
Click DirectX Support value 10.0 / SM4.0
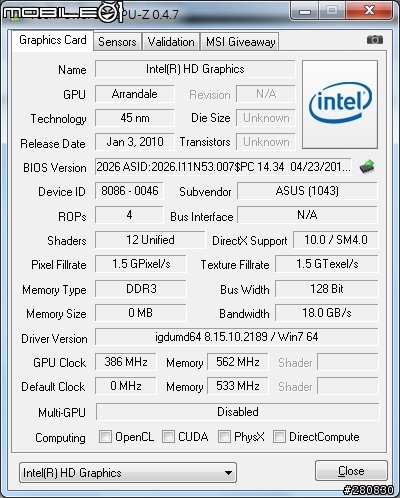336,240
